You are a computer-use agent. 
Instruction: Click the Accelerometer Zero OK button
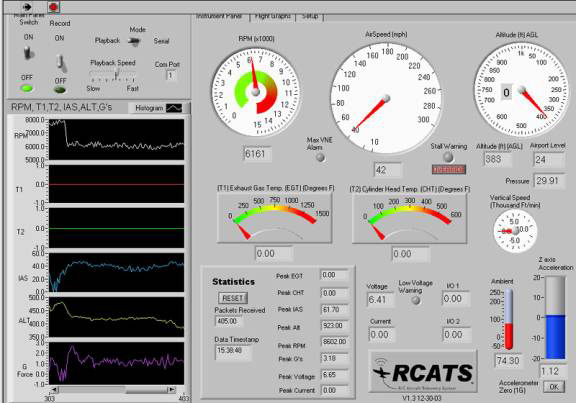point(554,386)
